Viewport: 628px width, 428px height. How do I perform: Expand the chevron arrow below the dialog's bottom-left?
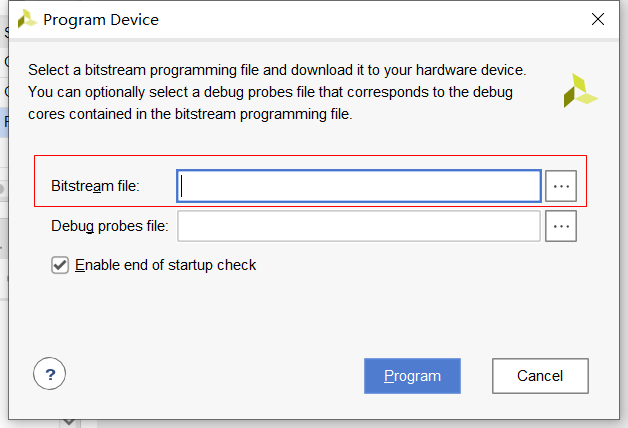click(69, 422)
